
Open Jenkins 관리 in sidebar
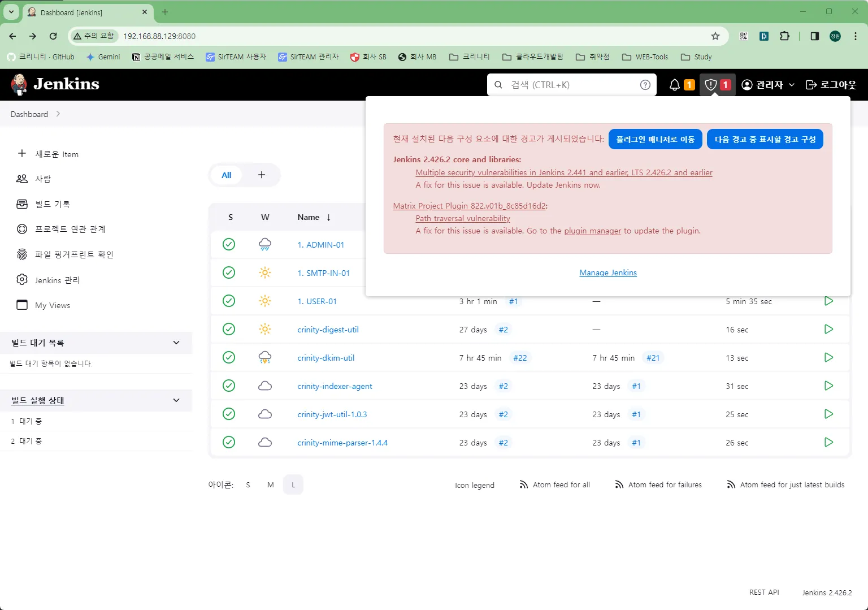[49, 280]
